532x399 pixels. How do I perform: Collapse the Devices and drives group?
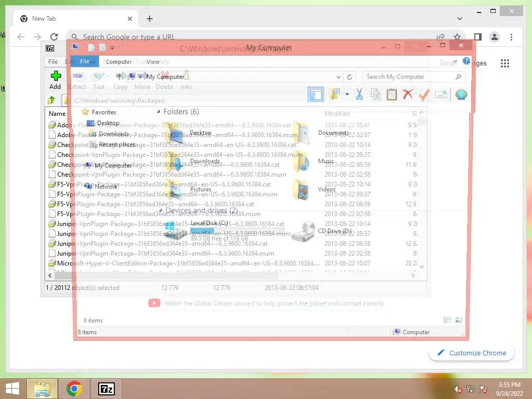161,210
